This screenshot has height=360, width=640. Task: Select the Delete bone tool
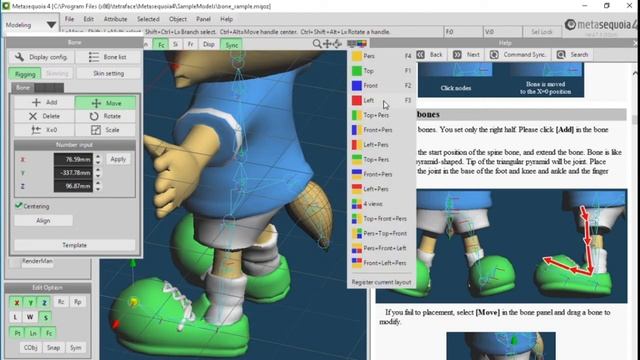pos(44,116)
